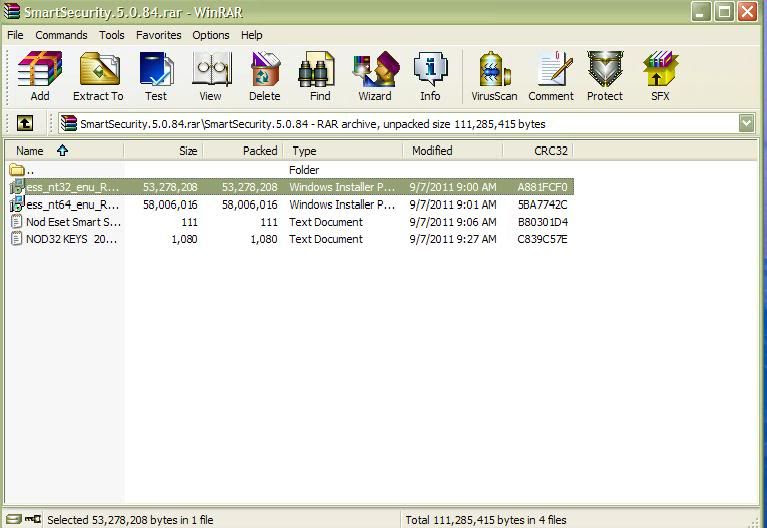This screenshot has height=528, width=767.
Task: Show archive Info
Action: coord(430,69)
